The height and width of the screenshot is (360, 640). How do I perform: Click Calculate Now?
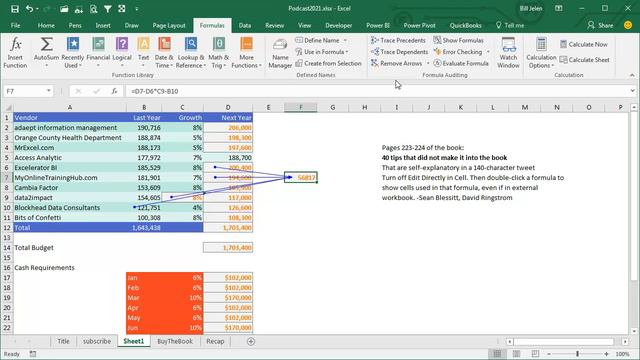pos(584,44)
